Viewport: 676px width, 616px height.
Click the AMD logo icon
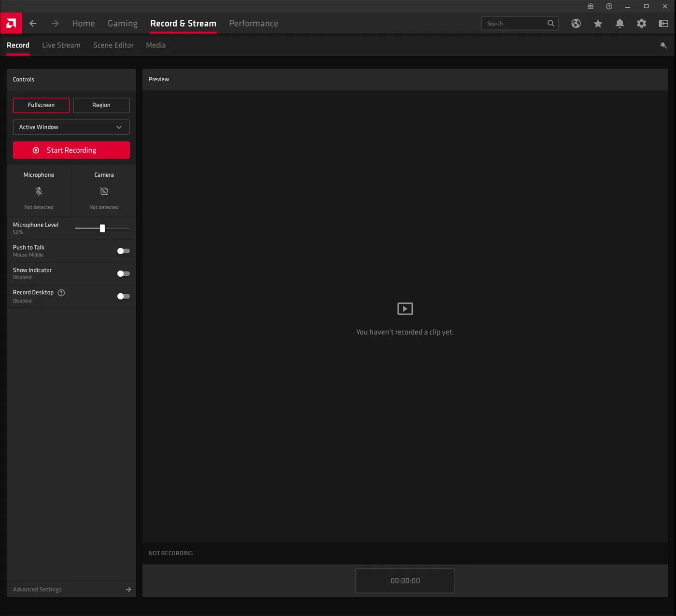[11, 23]
